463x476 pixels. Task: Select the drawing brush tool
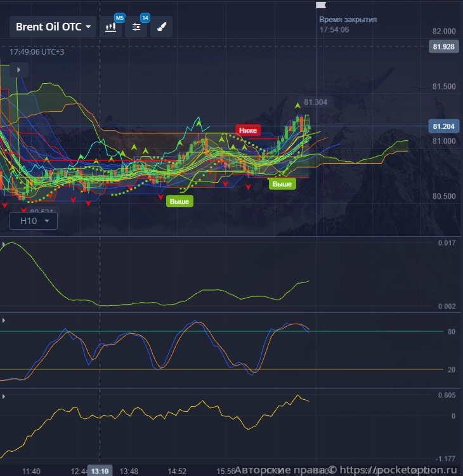(x=161, y=27)
